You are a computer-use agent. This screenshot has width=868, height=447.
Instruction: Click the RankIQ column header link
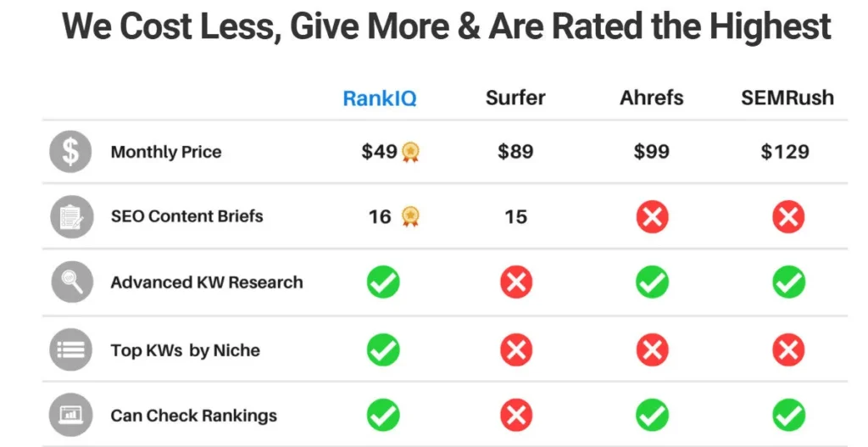[379, 98]
